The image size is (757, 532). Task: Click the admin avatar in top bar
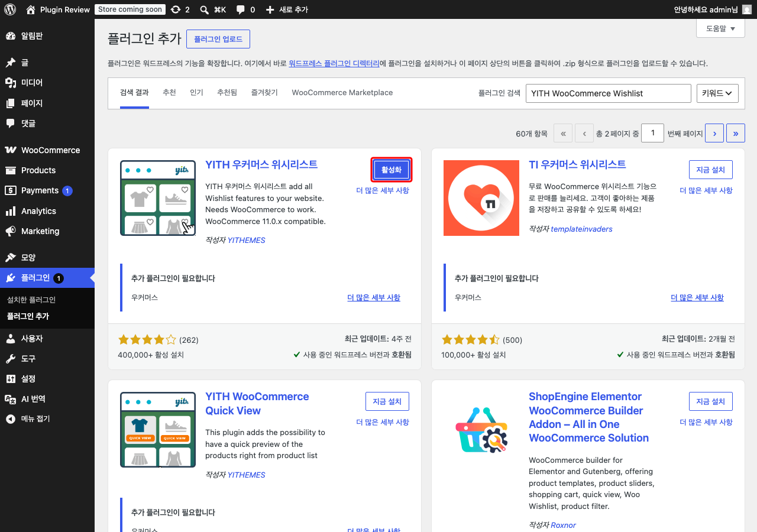pos(747,9)
